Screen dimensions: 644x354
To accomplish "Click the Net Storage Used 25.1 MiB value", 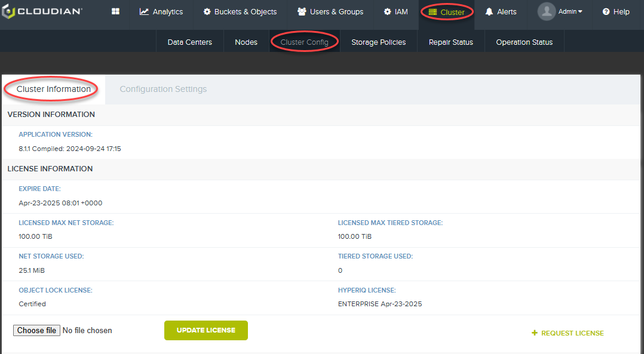I will tap(32, 270).
